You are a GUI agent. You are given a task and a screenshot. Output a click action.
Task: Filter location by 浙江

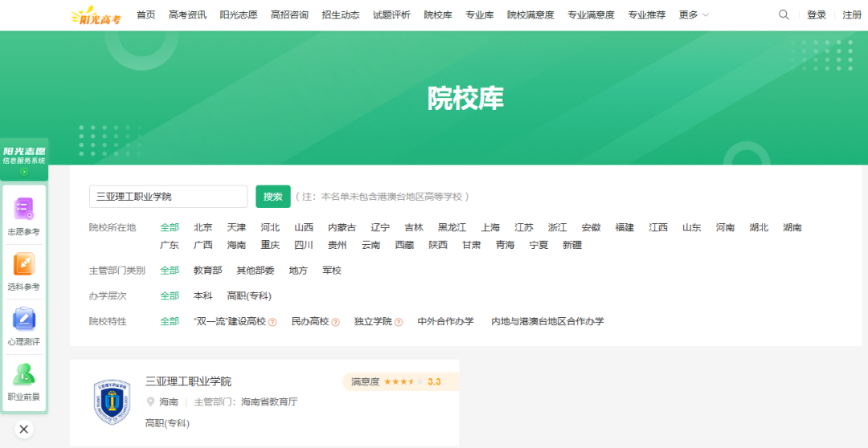[558, 227]
